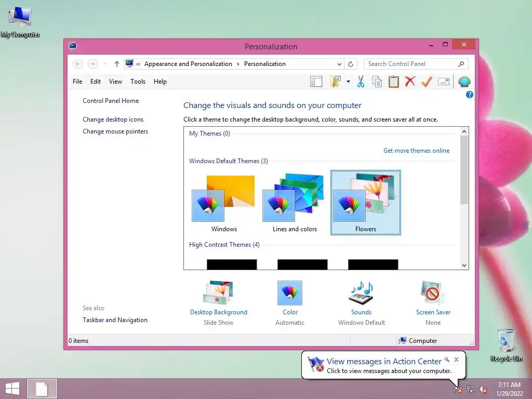Open Taskbar and Navigation link
This screenshot has width=532, height=399.
115,320
